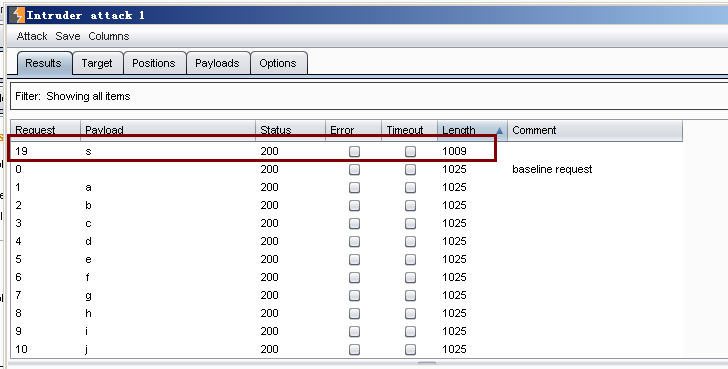Toggle Timeout checkbox for payload h row
The width and height of the screenshot is (728, 369).
click(410, 314)
